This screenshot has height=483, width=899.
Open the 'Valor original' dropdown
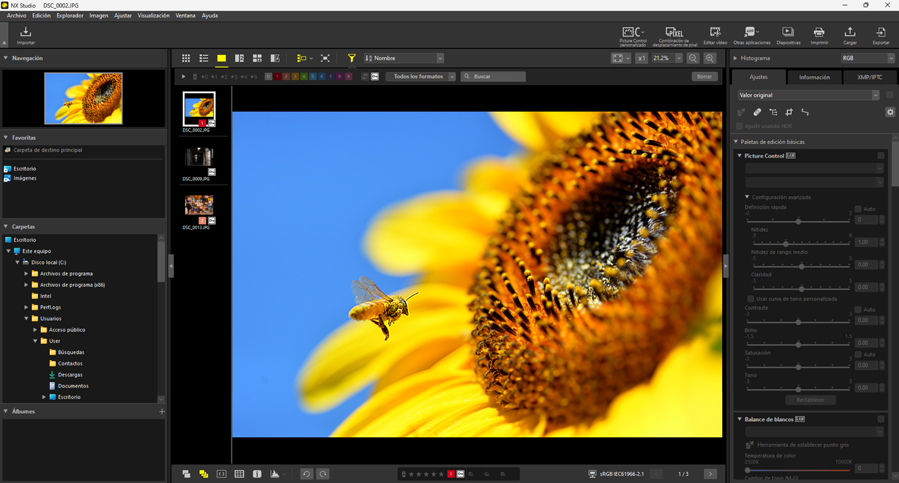[808, 96]
